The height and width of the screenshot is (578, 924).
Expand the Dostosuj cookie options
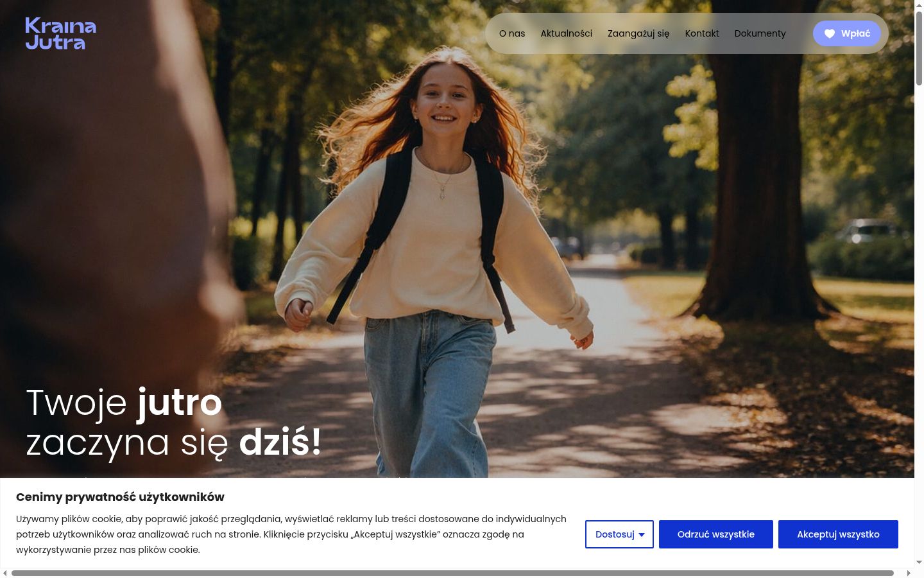(x=619, y=534)
